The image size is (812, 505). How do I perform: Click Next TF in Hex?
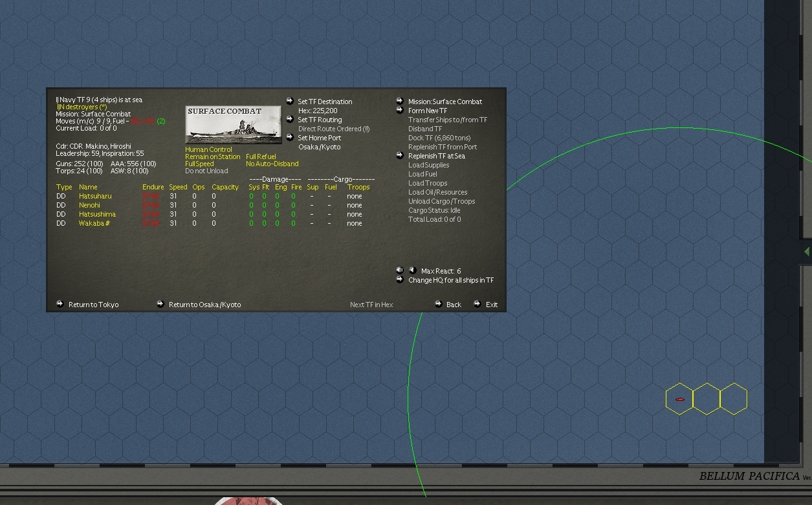click(371, 305)
